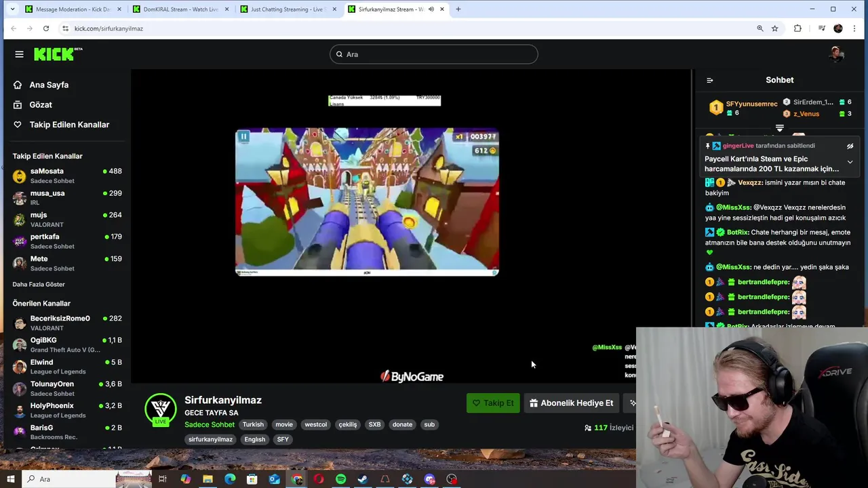Open HolyPhoenix channel

(x=66, y=410)
